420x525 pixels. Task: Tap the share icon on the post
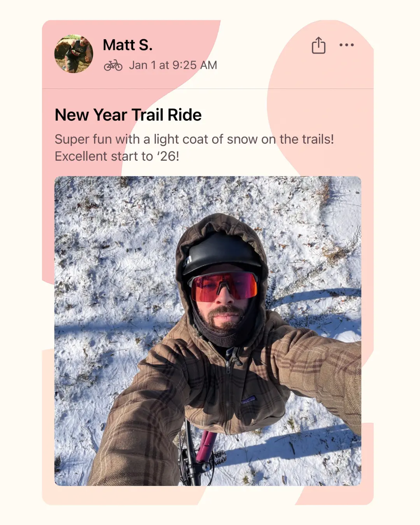pyautogui.click(x=318, y=45)
